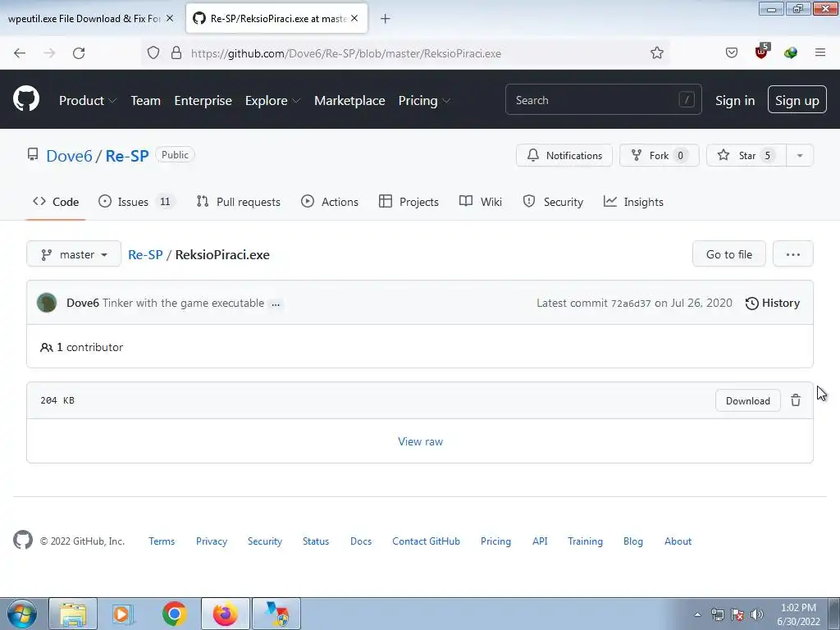Switch to the Actions tab

click(x=330, y=202)
